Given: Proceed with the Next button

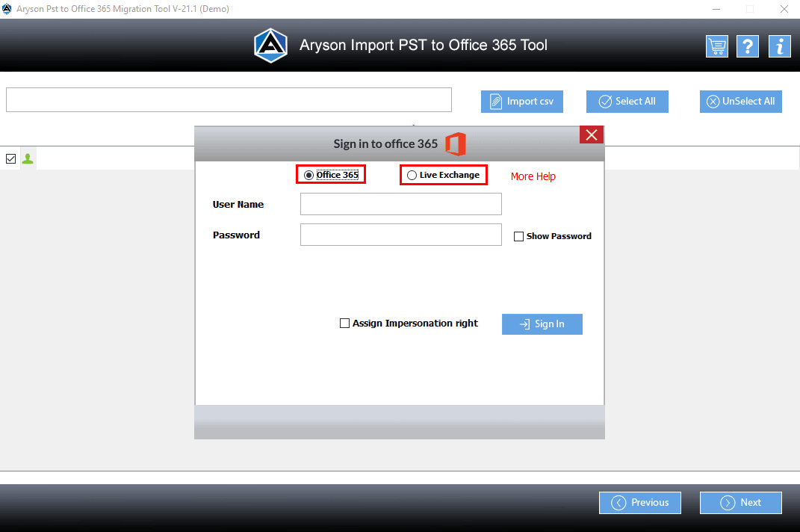Looking at the screenshot, I should pos(741,503).
